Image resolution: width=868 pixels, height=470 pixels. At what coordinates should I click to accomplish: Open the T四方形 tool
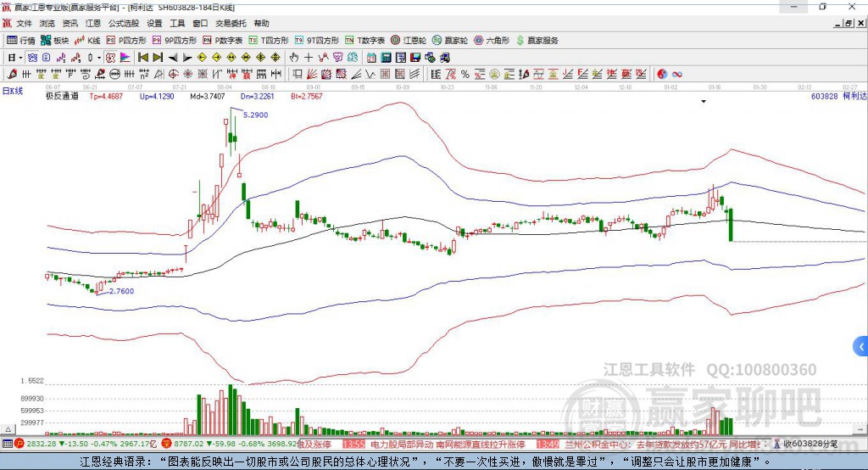(x=269, y=41)
